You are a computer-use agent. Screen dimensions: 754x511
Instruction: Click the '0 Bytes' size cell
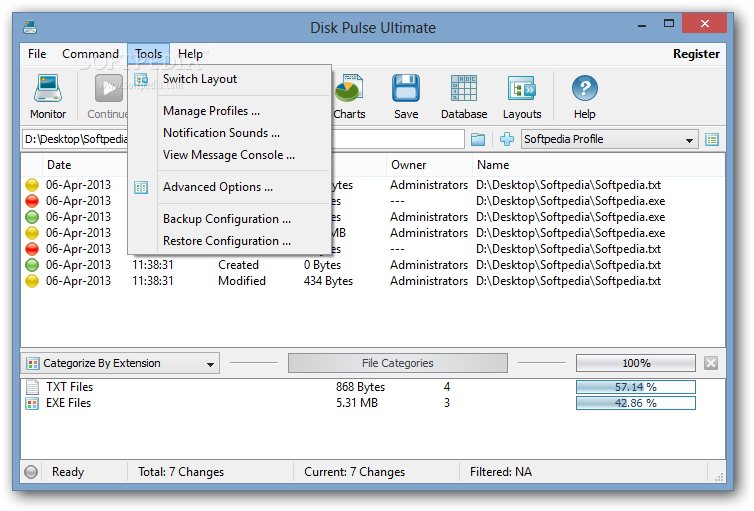coord(322,265)
